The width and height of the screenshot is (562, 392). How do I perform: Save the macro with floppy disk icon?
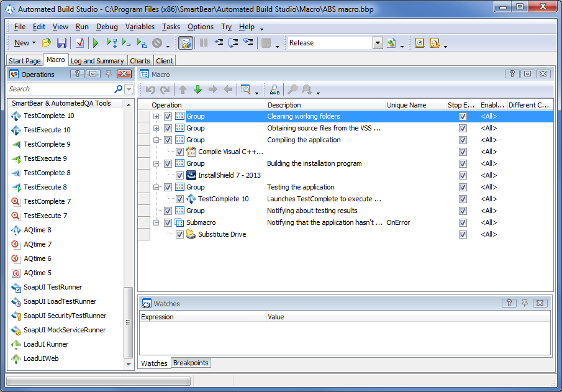click(x=61, y=43)
